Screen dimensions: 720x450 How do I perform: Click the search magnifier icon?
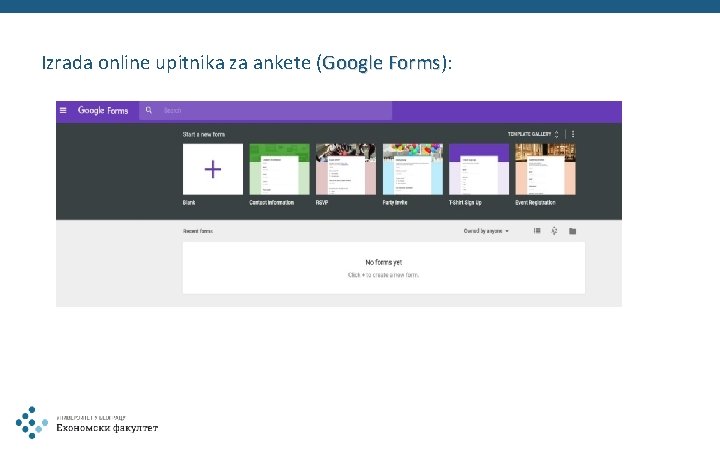(x=149, y=110)
